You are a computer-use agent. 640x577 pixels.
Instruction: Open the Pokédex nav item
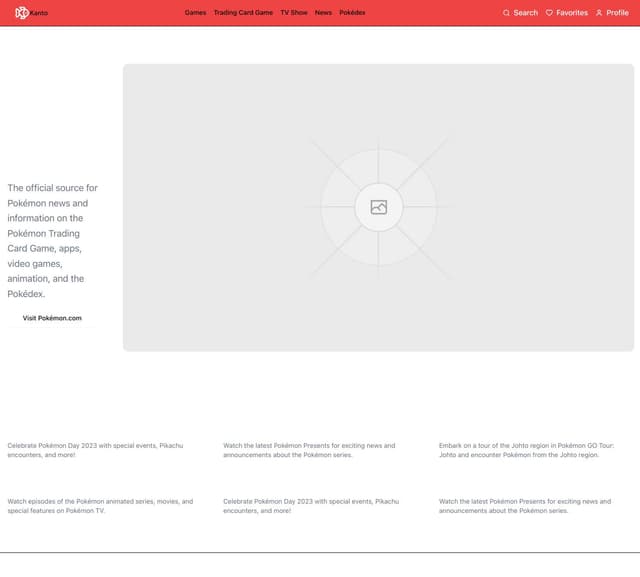[352, 13]
